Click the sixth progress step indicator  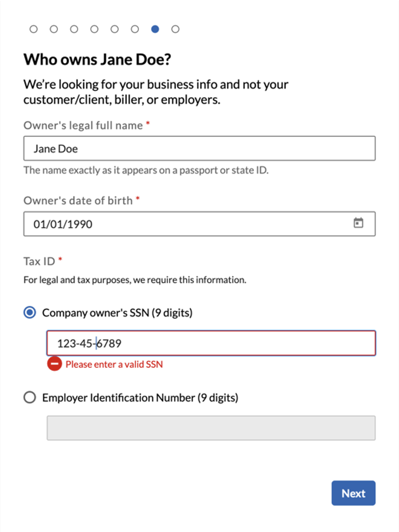[x=135, y=29]
